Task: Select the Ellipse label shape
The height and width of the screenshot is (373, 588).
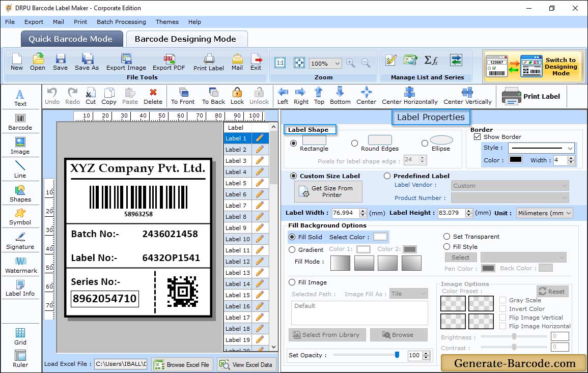Action: [425, 143]
